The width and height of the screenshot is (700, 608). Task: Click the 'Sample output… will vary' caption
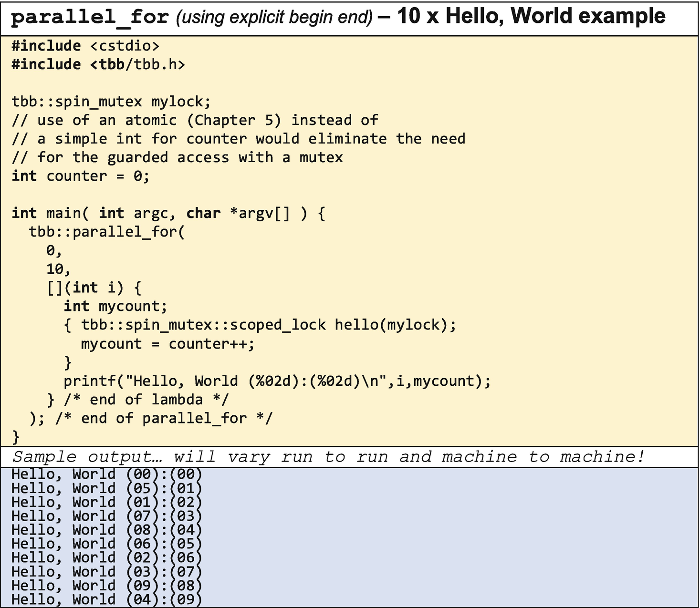click(329, 457)
